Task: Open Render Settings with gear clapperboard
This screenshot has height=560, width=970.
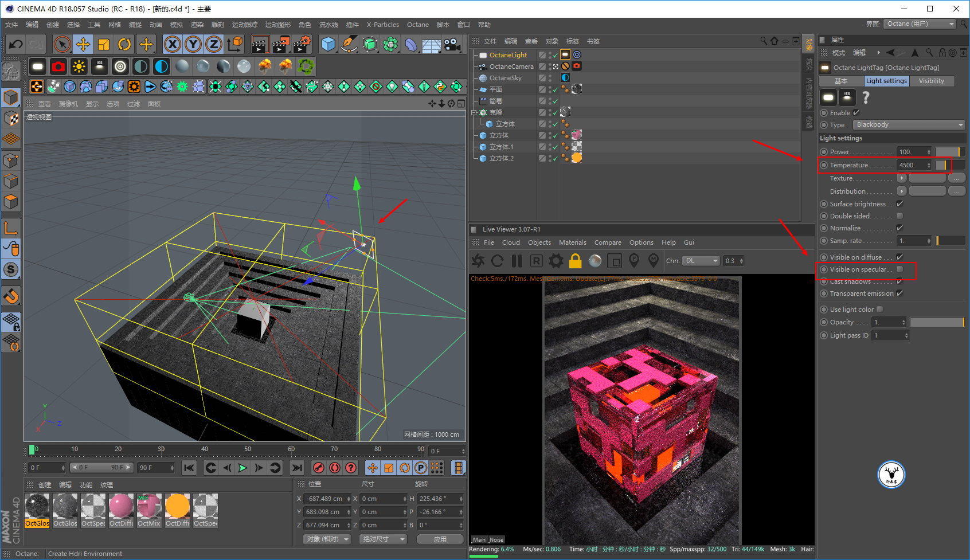Action: click(x=302, y=44)
